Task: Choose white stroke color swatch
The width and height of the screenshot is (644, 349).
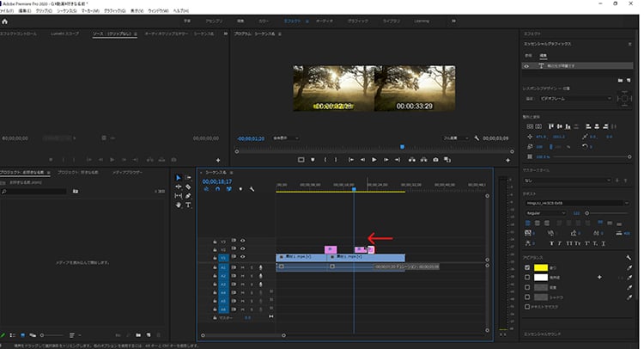Action: [x=540, y=278]
